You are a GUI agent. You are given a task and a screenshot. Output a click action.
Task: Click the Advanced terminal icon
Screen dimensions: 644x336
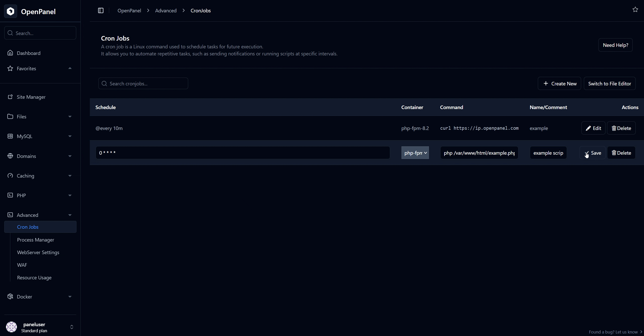coord(10,215)
